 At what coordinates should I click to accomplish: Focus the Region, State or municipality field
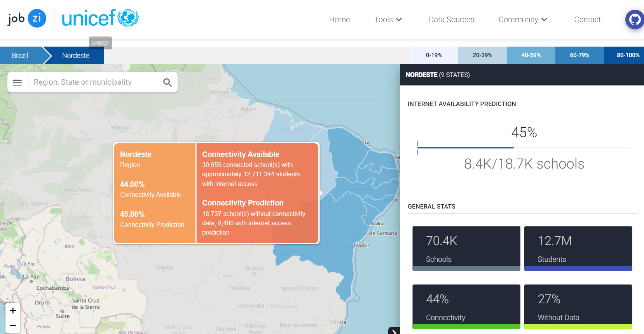pos(95,82)
